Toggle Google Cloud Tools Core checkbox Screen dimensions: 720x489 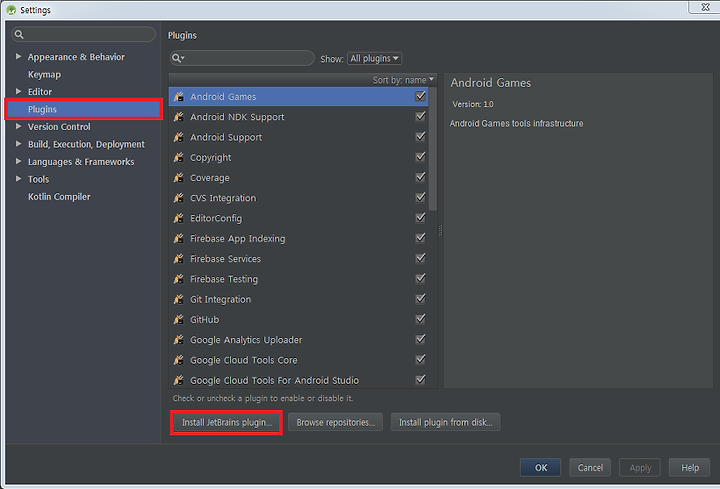(x=420, y=359)
